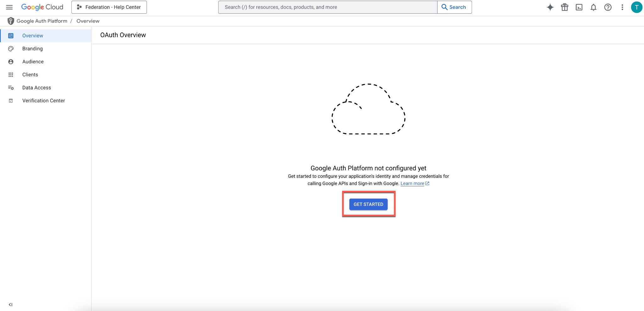The image size is (644, 311).
Task: Click the Google Cloud logo
Action: 42,7
